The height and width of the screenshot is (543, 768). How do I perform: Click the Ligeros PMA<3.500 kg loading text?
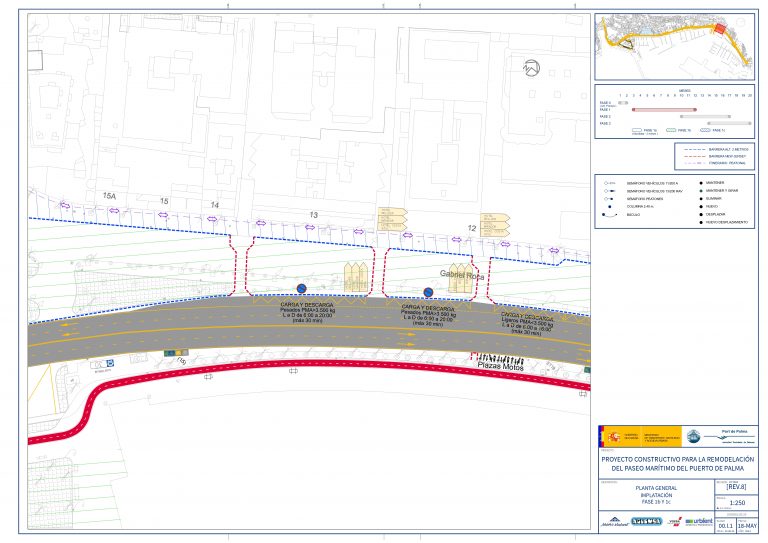click(x=527, y=323)
